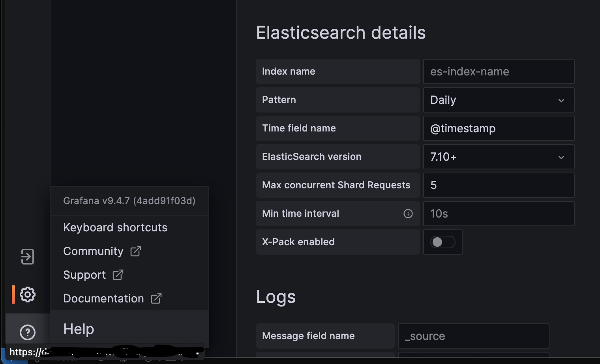Select Keyboard shortcuts from the menu
Screen dimensions: 600x364
115,227
